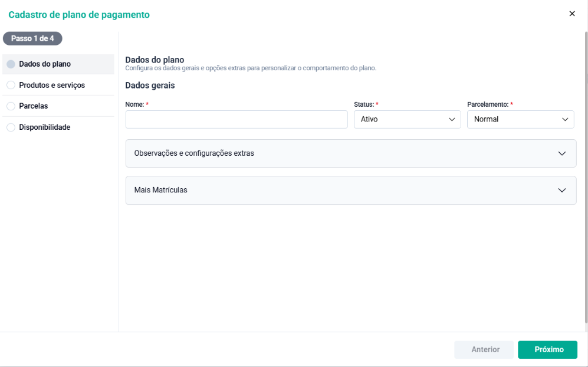This screenshot has width=588, height=367.
Task: Click chevron icon on Mais Matrículas panel
Action: pos(561,190)
